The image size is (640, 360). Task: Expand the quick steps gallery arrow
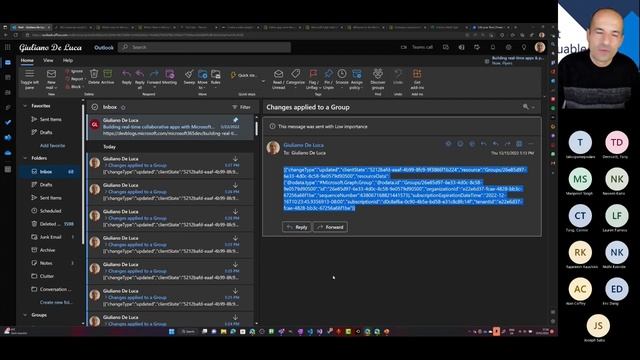263,82
